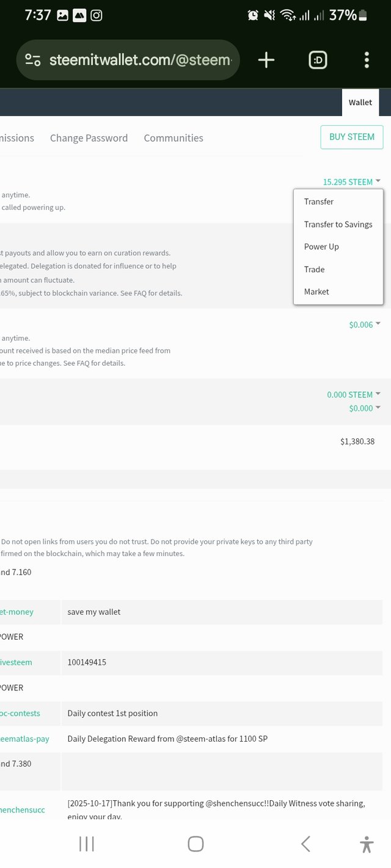Click the BUY STEEM button
This screenshot has width=391, height=868.
[352, 137]
